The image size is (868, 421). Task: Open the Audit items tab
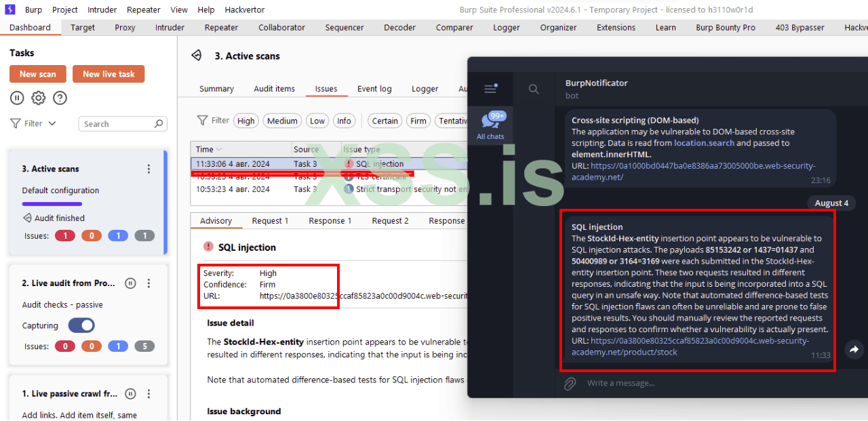(274, 89)
